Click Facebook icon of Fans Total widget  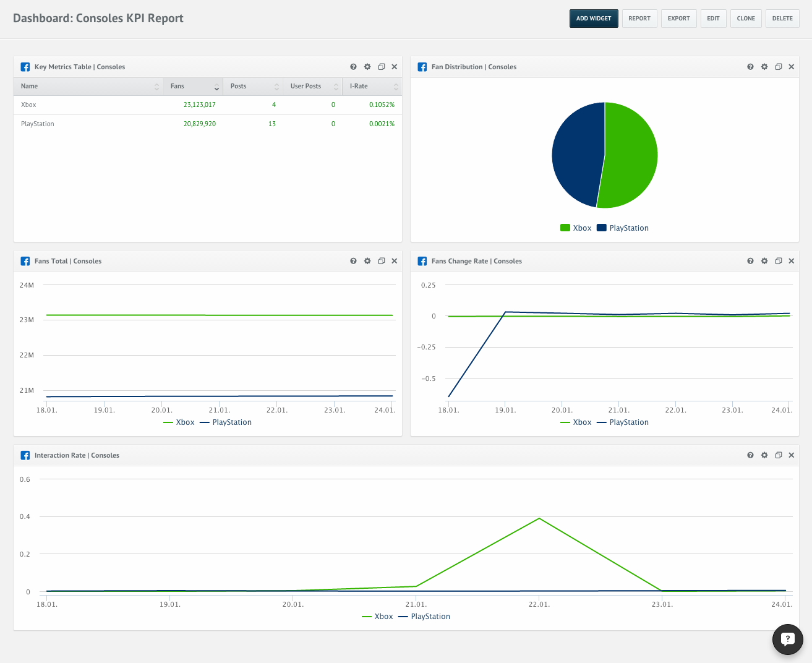(25, 261)
